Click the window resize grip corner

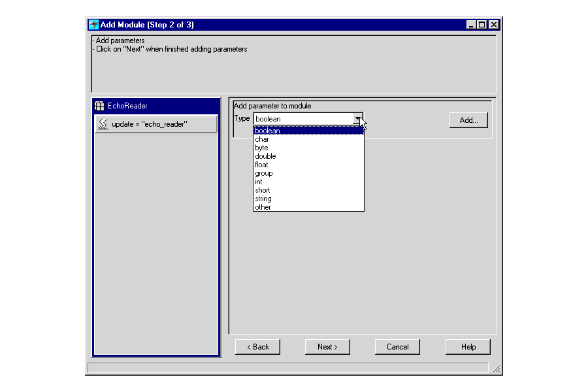coord(496,369)
